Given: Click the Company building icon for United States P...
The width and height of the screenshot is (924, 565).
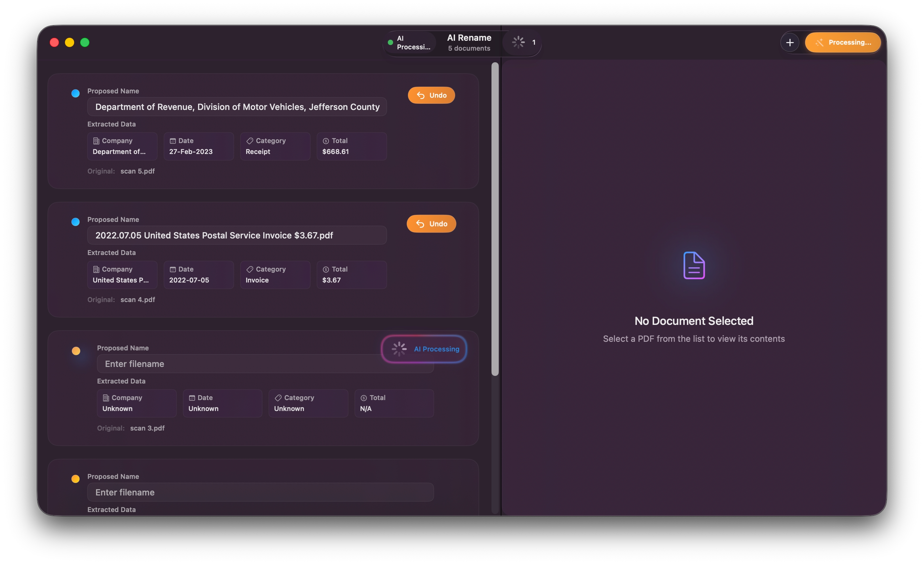Looking at the screenshot, I should [96, 270].
